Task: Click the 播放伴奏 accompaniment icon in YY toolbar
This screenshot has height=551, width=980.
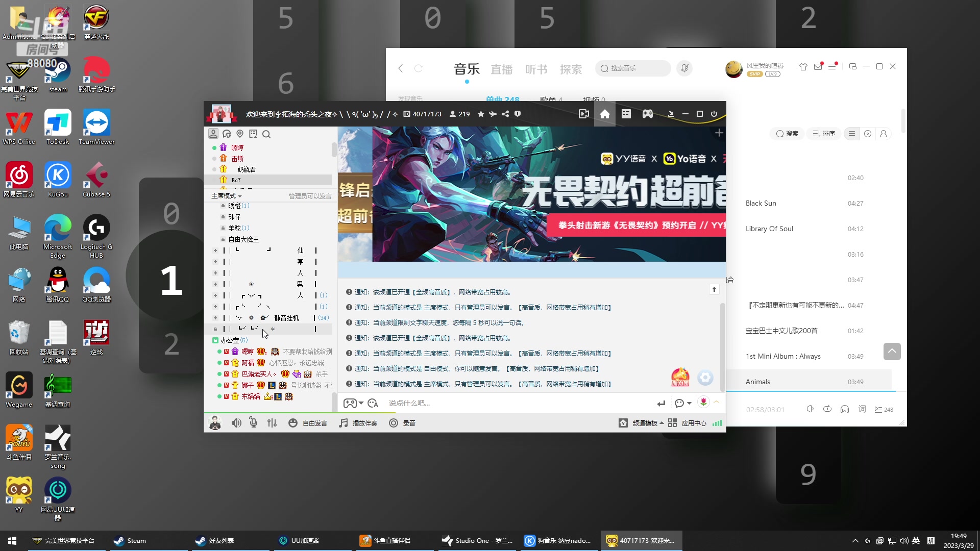Action: coord(343,422)
